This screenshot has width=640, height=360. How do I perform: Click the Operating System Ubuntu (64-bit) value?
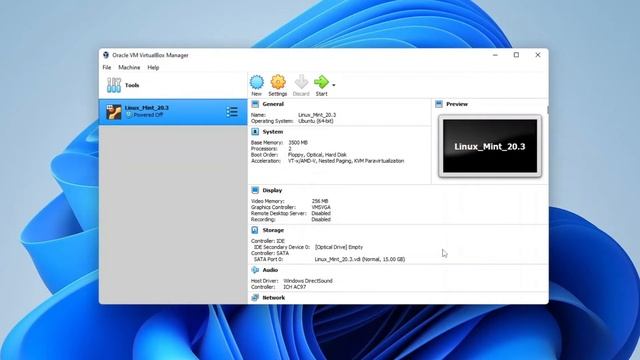[316, 121]
